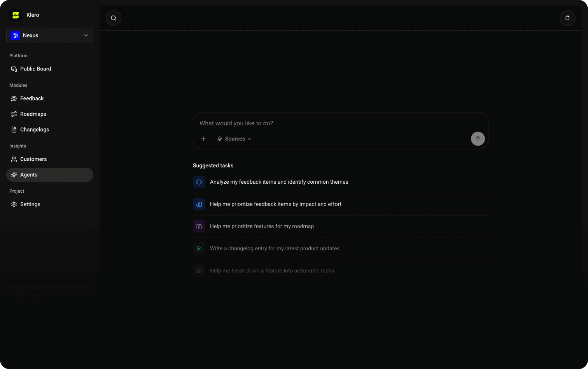Click the Klero logo icon
The image size is (588, 369).
point(15,15)
